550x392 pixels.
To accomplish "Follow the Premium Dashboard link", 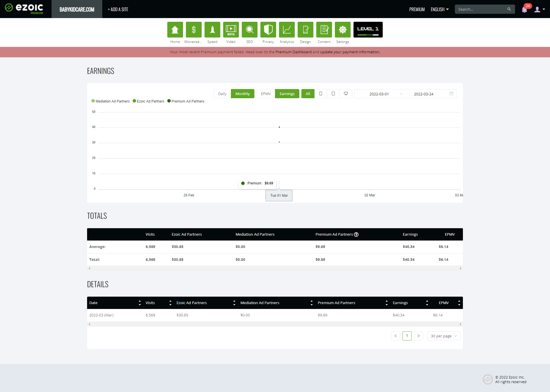I will coord(293,52).
